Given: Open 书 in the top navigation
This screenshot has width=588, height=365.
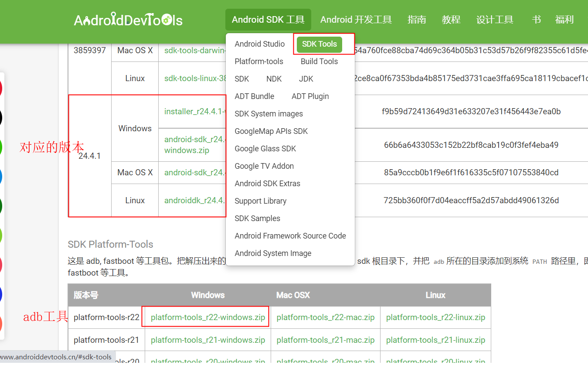Looking at the screenshot, I should coord(536,20).
